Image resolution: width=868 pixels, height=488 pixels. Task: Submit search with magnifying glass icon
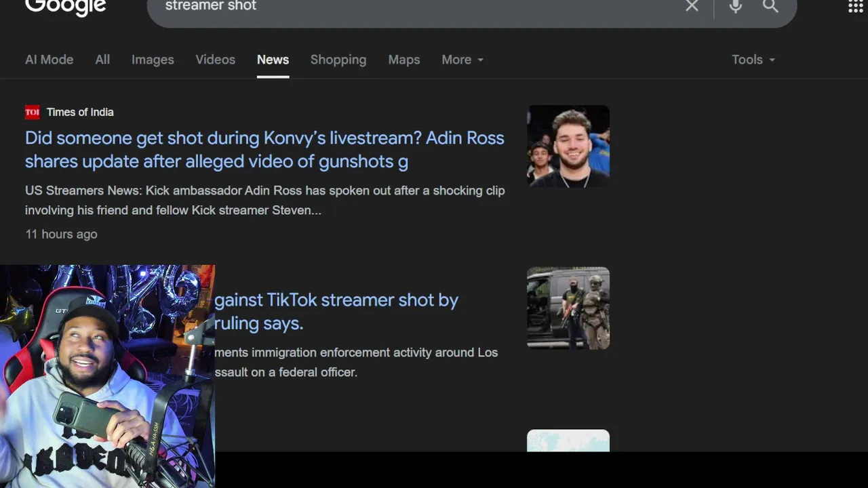[770, 6]
